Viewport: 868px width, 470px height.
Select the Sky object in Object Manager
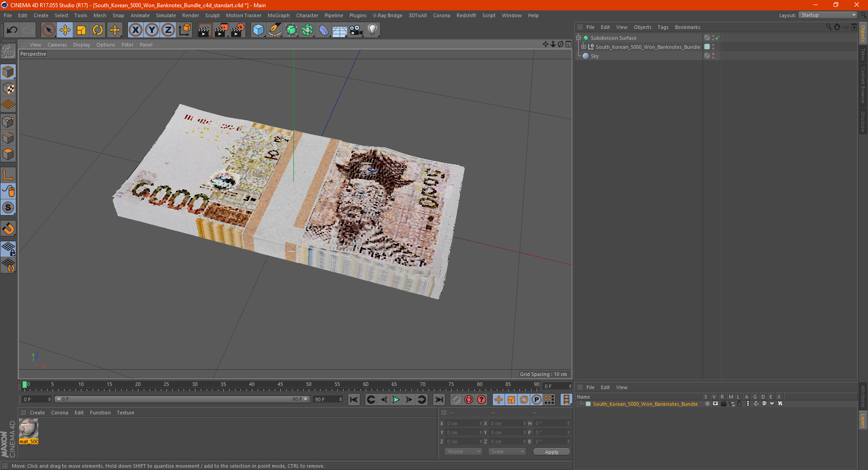pos(594,56)
